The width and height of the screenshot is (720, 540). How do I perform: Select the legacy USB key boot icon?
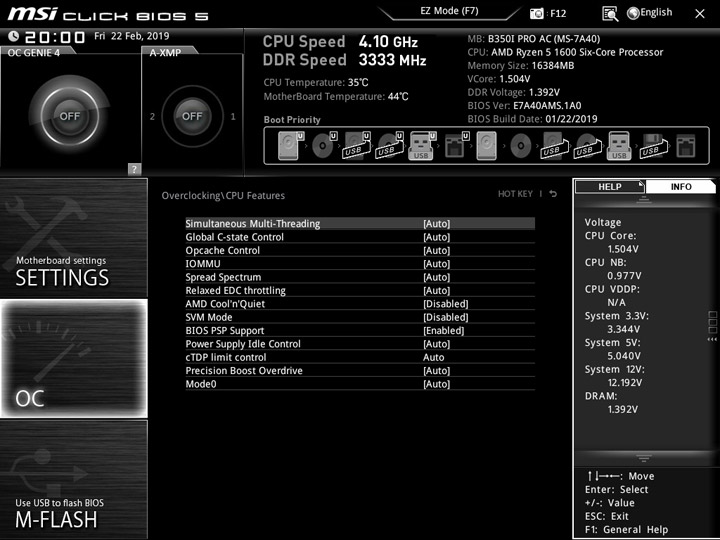619,146
